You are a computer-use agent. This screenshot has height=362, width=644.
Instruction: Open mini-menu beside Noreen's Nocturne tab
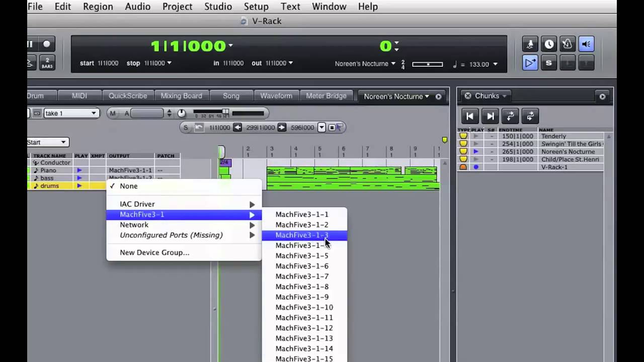click(x=438, y=97)
